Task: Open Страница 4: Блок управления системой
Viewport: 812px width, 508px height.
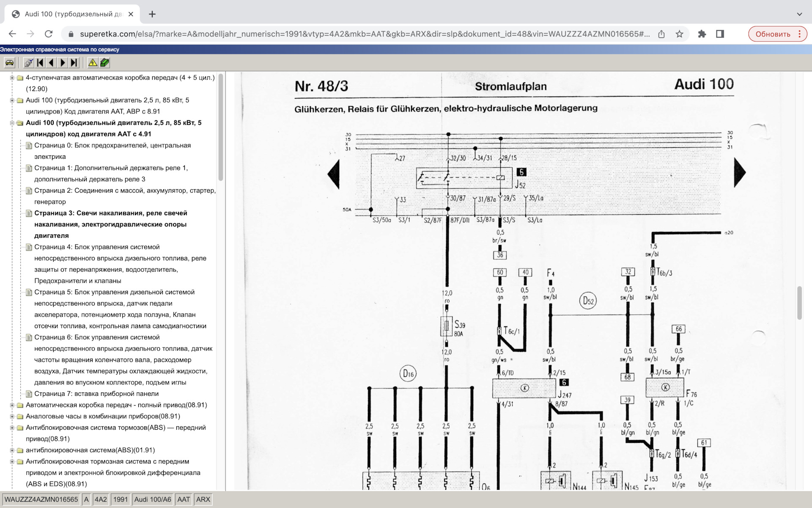Action: 121,264
